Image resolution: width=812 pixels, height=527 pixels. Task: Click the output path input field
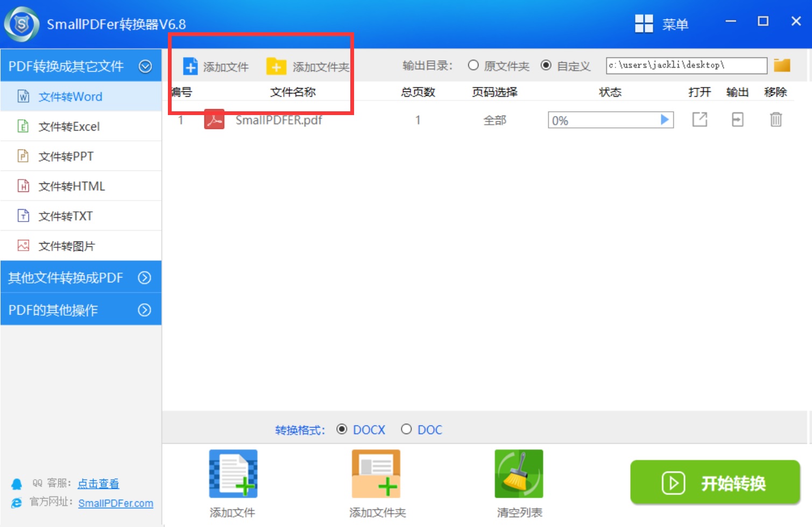(x=686, y=65)
